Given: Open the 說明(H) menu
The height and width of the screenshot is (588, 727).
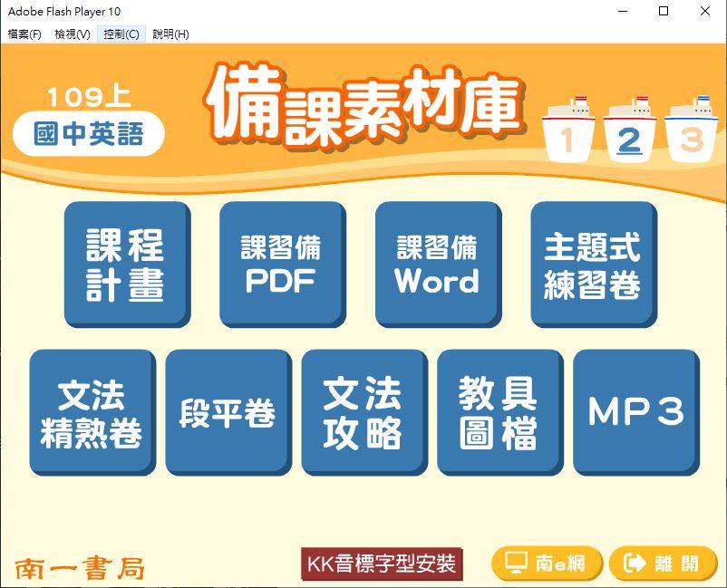Looking at the screenshot, I should 170,34.
